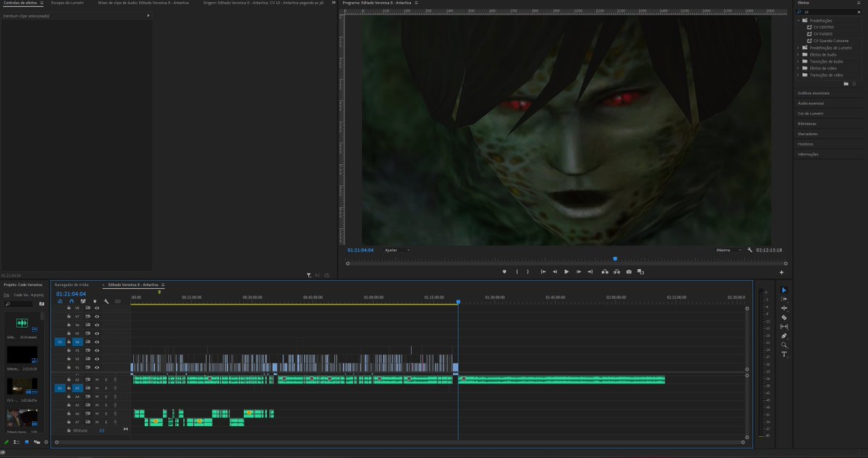Expand Efeitos de áudio folder
The width and height of the screenshot is (868, 458).
click(x=799, y=54)
